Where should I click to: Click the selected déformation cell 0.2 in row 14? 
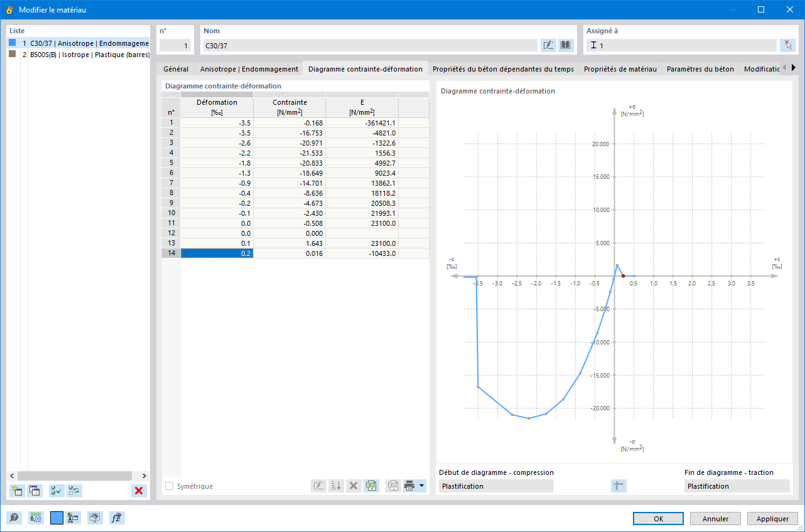[217, 253]
